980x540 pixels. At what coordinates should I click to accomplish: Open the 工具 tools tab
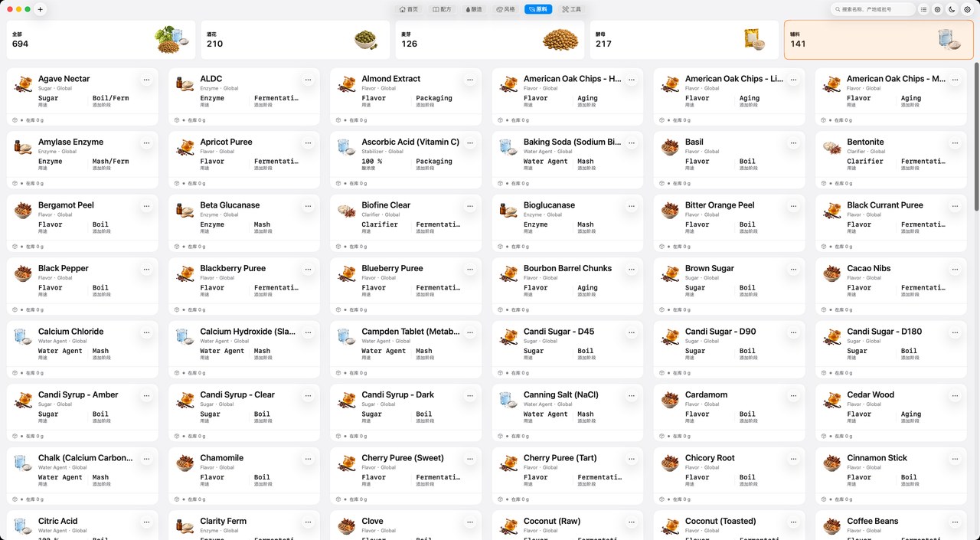click(571, 9)
